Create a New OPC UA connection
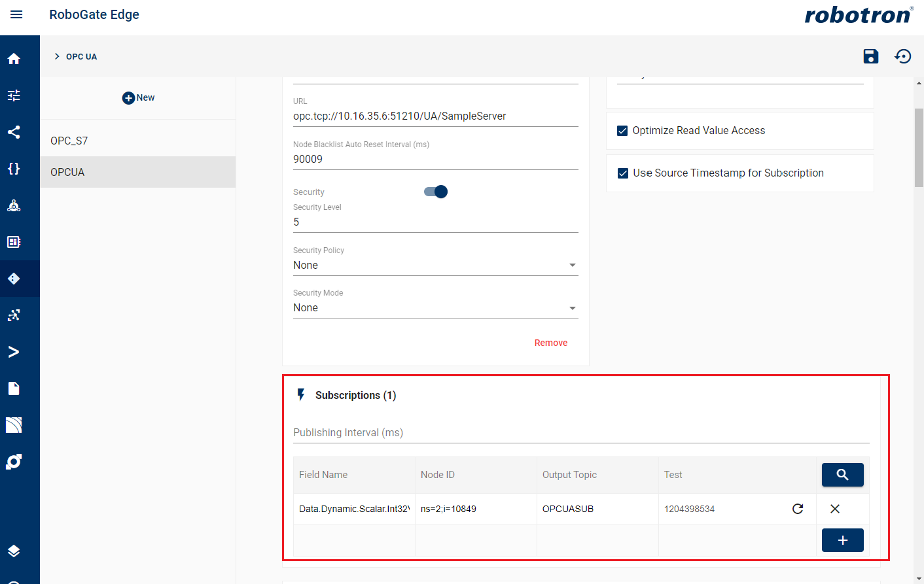The width and height of the screenshot is (924, 584). (x=138, y=97)
